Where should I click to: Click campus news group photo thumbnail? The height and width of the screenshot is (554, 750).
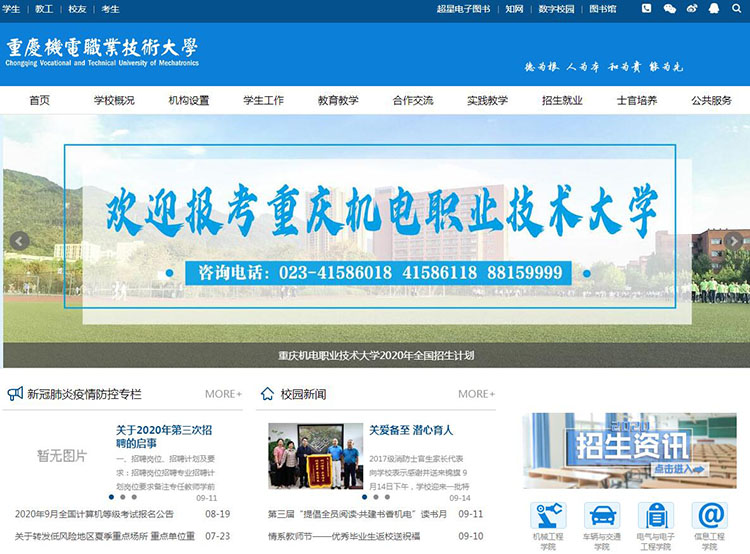(316, 456)
